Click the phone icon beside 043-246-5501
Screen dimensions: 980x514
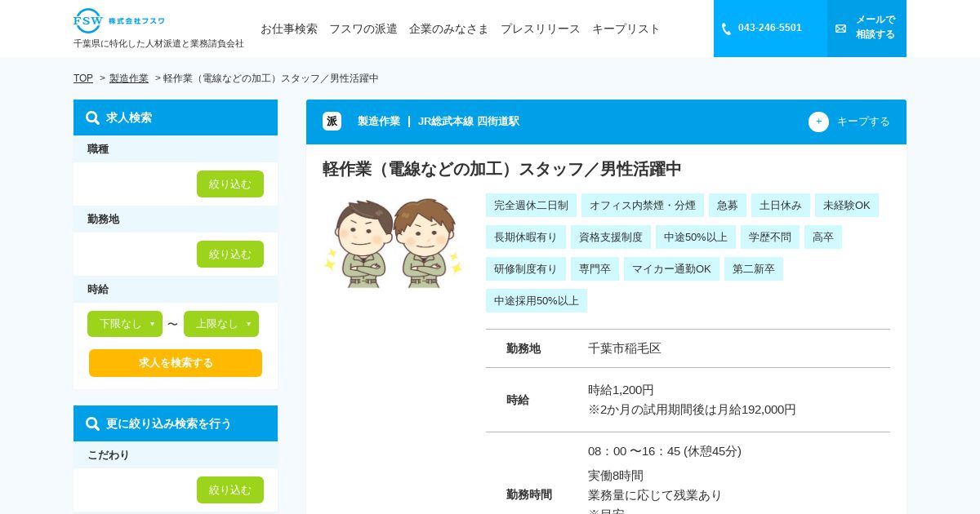tap(726, 29)
